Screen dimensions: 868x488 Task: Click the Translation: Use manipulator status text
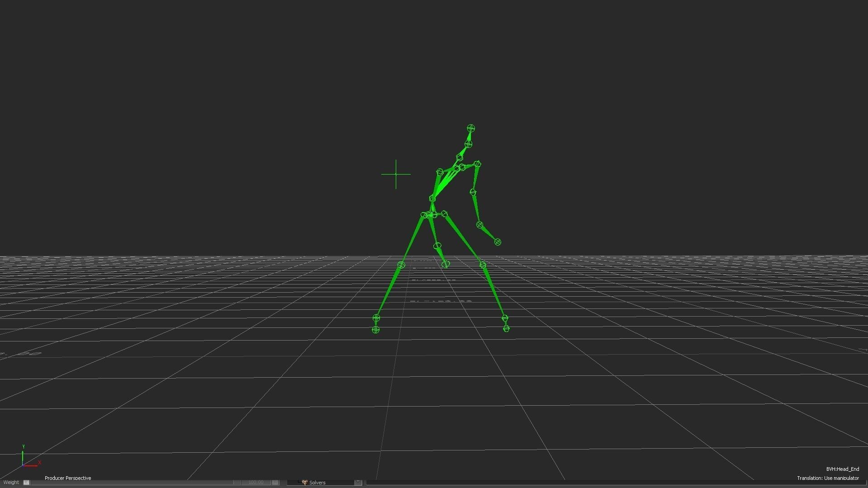coord(828,478)
